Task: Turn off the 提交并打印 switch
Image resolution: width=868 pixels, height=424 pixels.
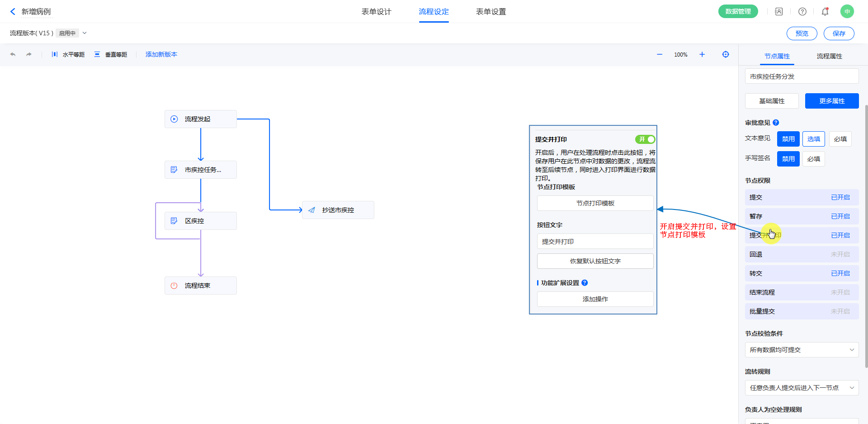Action: click(x=645, y=139)
